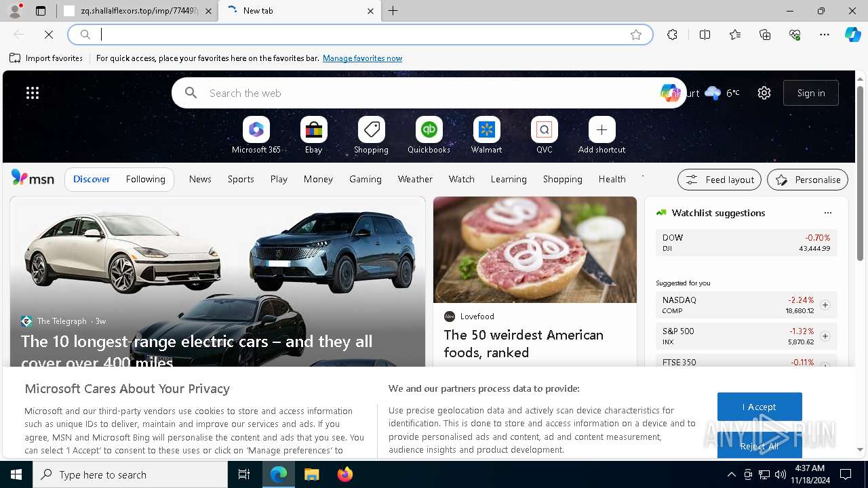This screenshot has height=488, width=868.
Task: Click Import favorites
Action: (46, 58)
